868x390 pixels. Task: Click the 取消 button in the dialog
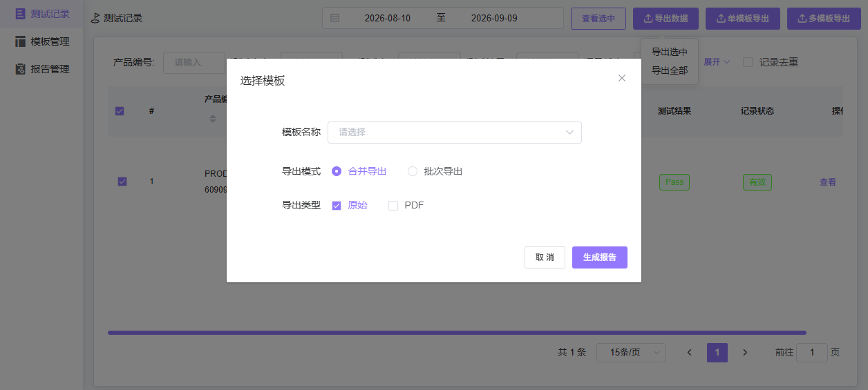tap(545, 257)
